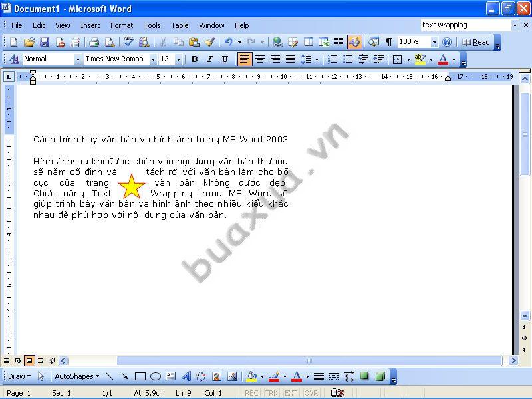Align text left

pos(245,59)
